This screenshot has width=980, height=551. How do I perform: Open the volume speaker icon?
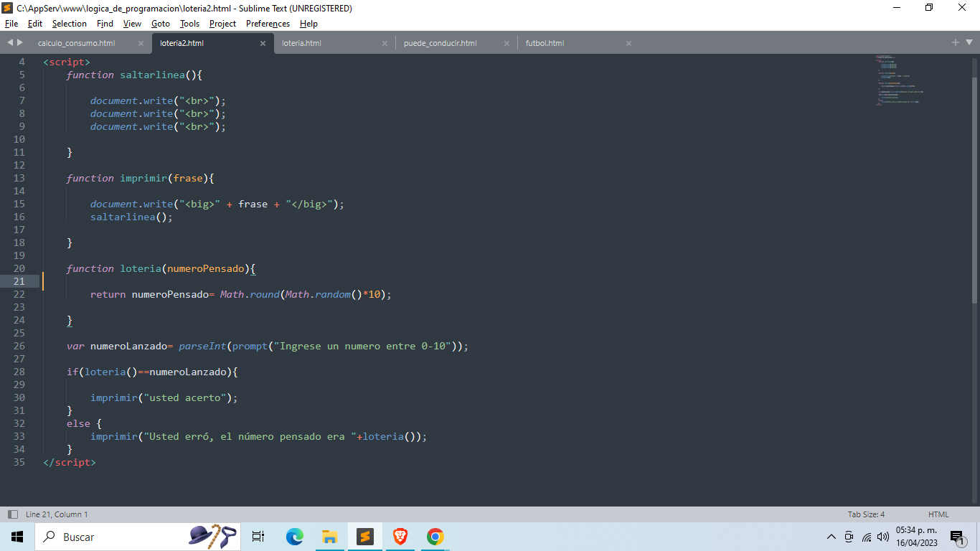tap(883, 537)
